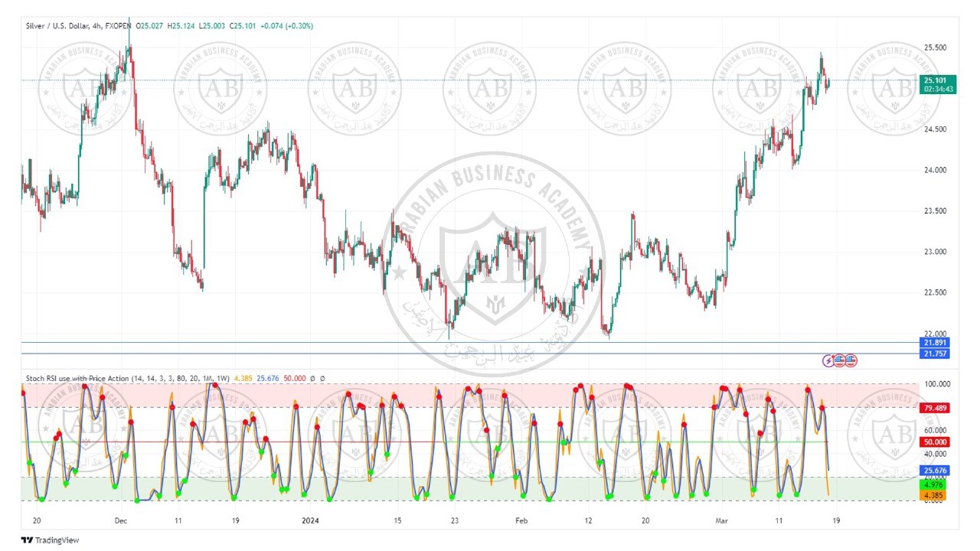Click the Feb label on time axis
The height and width of the screenshot is (551, 980).
(x=521, y=520)
